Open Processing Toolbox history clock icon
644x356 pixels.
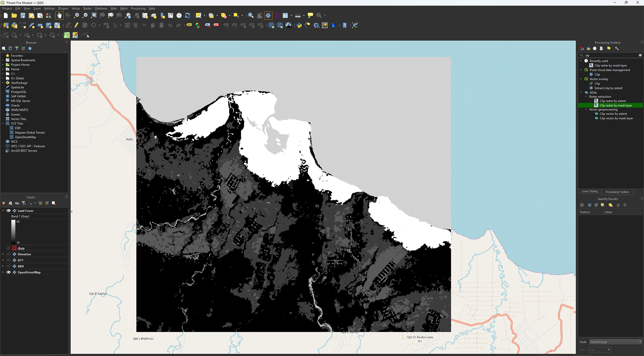[595, 49]
